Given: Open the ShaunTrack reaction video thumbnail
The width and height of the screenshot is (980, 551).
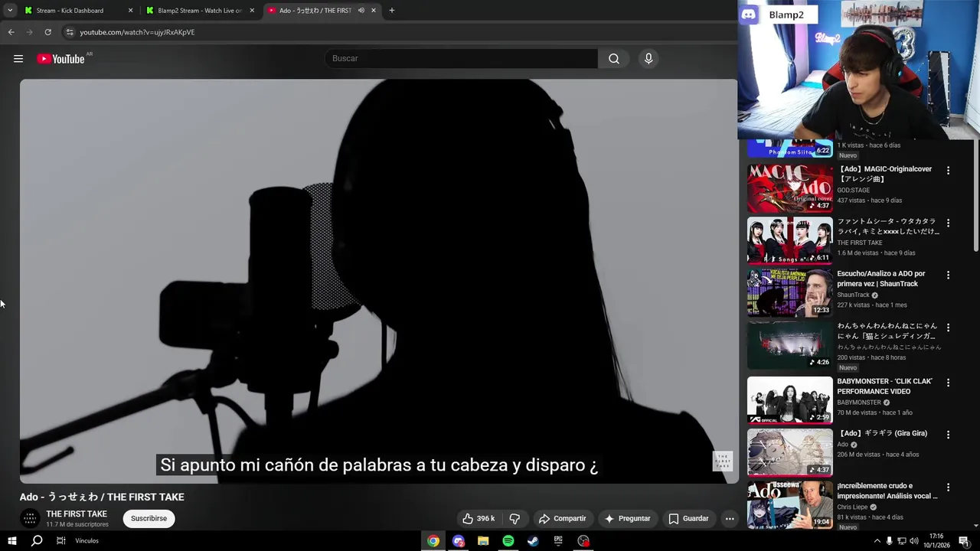Looking at the screenshot, I should click(x=789, y=292).
